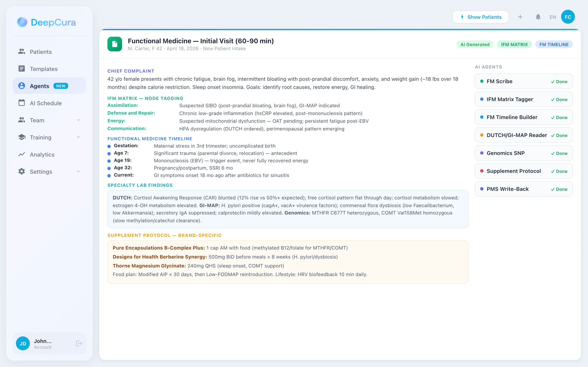Expand the Training submenu chevron
This screenshot has height=367, width=588.
pos(78,137)
